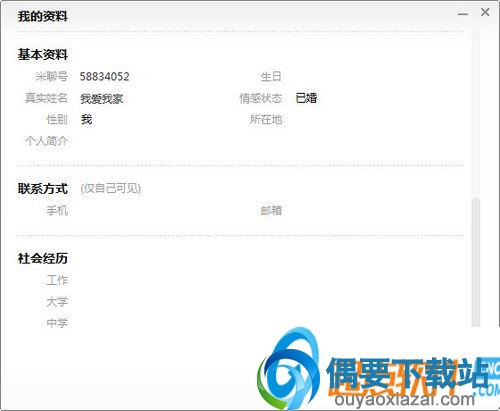The width and height of the screenshot is (500, 411).
Task: Click the 社会经历 section heading
Action: click(43, 258)
